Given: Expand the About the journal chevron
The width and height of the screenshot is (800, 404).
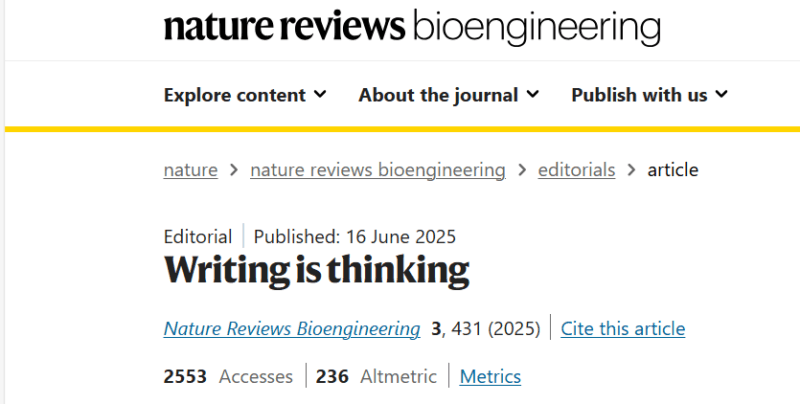Looking at the screenshot, I should [533, 94].
